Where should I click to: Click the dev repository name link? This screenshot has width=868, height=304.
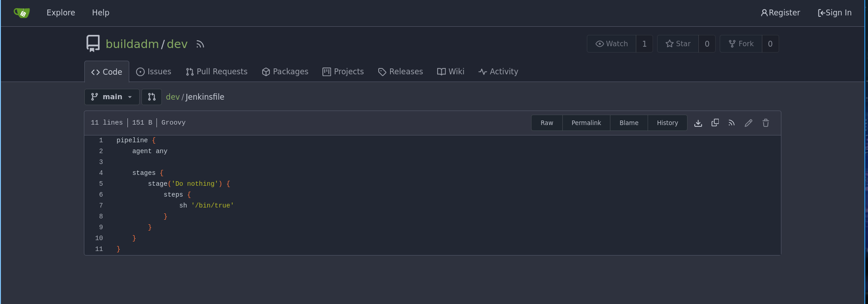tap(177, 44)
